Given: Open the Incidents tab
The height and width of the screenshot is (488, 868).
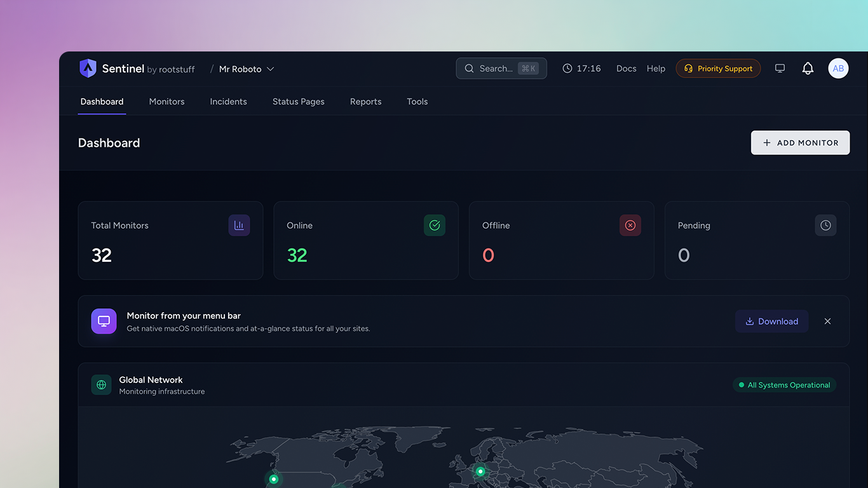Looking at the screenshot, I should click(228, 102).
